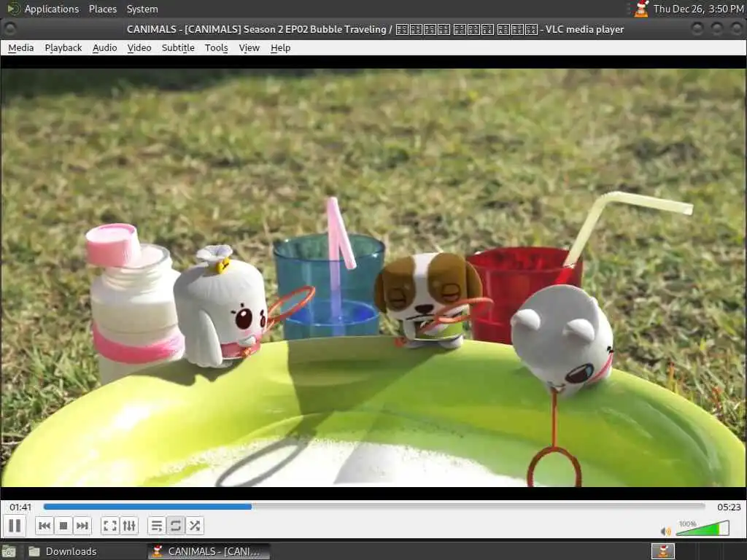747x560 pixels.
Task: Click the VLC cone tray icon
Action: (642, 9)
